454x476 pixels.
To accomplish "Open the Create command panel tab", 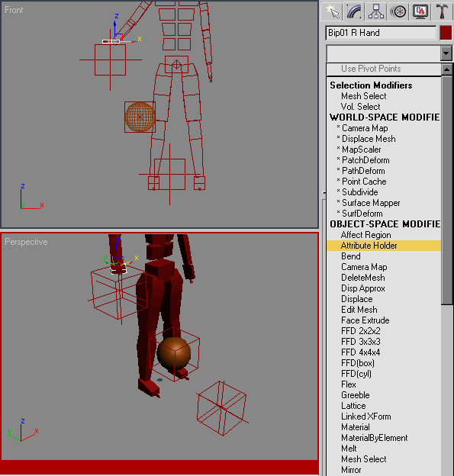I will [332, 12].
